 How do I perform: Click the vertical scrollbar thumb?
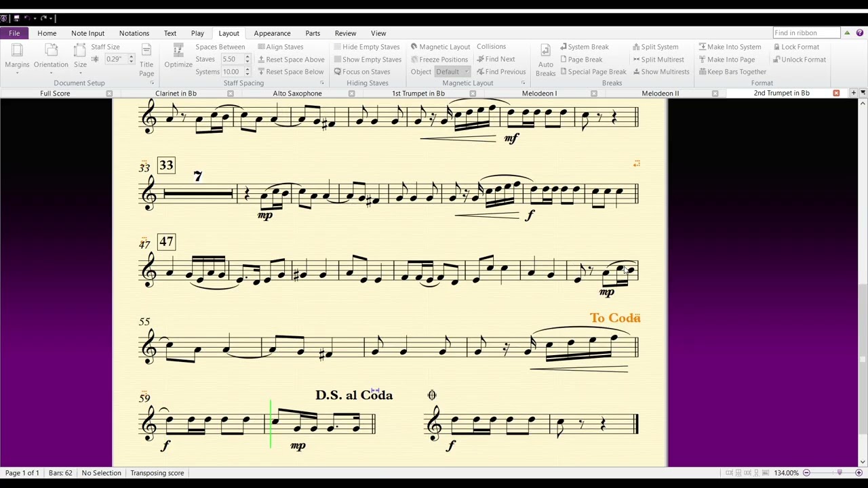863,359
